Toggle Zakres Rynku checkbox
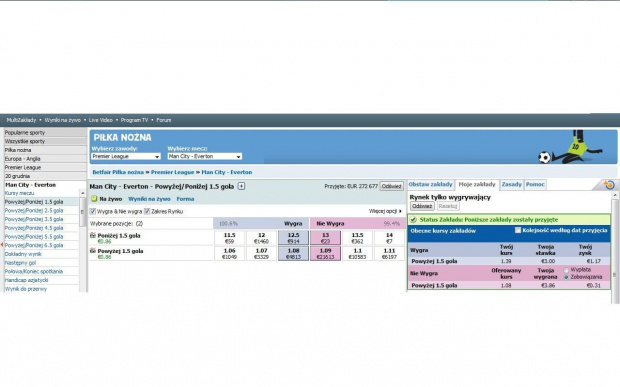Screen dimensions: 620x387 click(x=147, y=211)
